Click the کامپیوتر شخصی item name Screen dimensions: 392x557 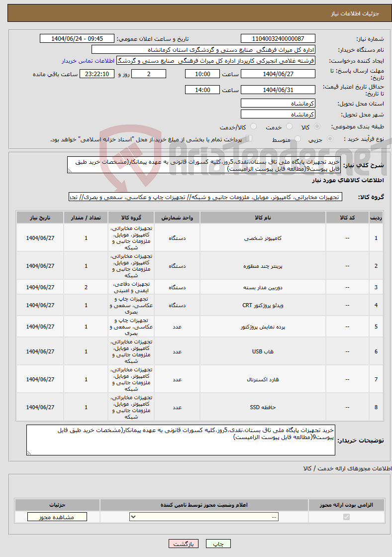(263, 238)
